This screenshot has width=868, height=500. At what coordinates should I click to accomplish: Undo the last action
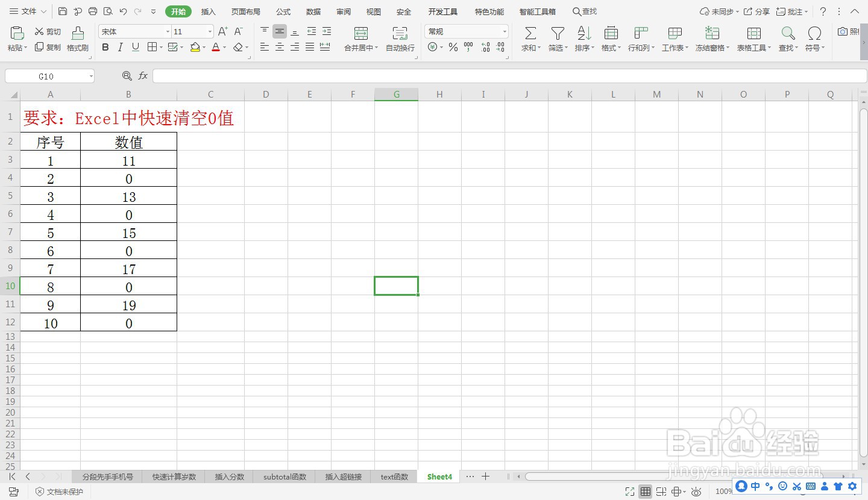click(123, 11)
